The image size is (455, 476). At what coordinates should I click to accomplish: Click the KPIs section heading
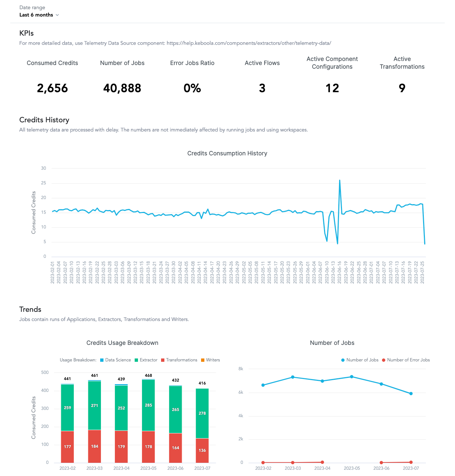pyautogui.click(x=26, y=33)
